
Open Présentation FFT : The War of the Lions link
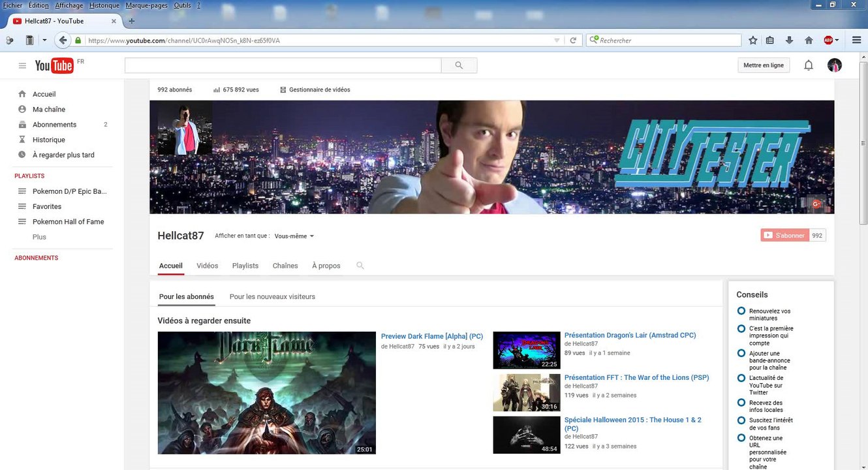click(x=636, y=377)
